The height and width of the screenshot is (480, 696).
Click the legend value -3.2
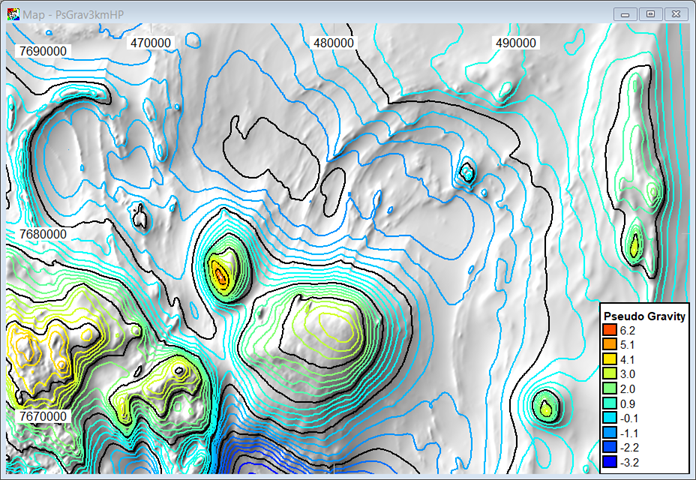[x=629, y=463]
